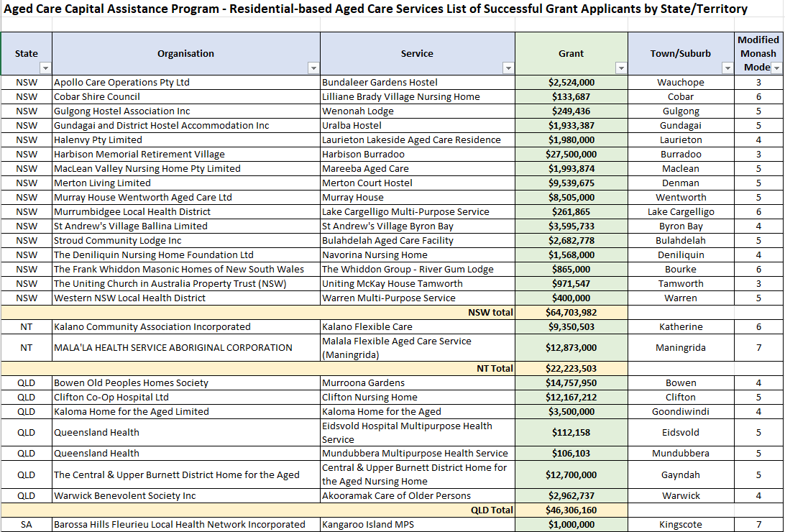The width and height of the screenshot is (785, 532).
Task: Select the Maningrida town cell
Action: tap(681, 347)
